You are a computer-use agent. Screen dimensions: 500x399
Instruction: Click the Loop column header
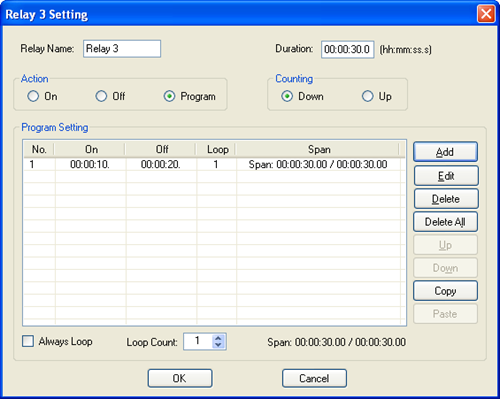pyautogui.click(x=216, y=149)
